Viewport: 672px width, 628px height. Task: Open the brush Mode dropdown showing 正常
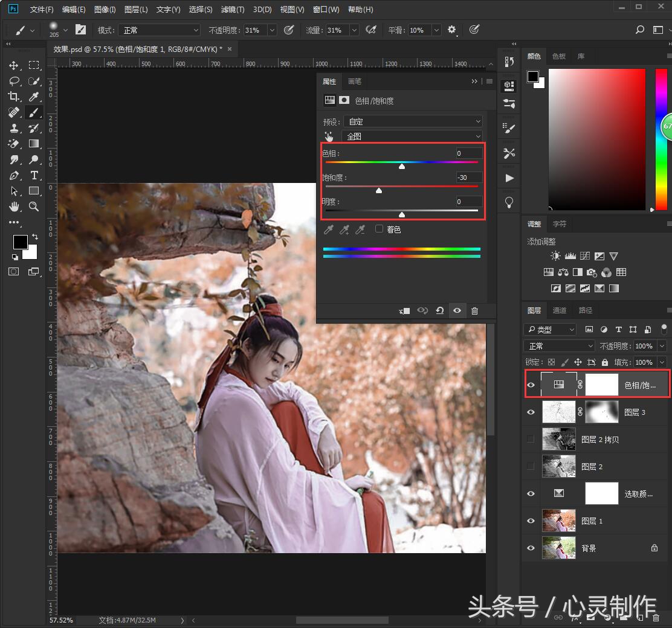coord(159,29)
